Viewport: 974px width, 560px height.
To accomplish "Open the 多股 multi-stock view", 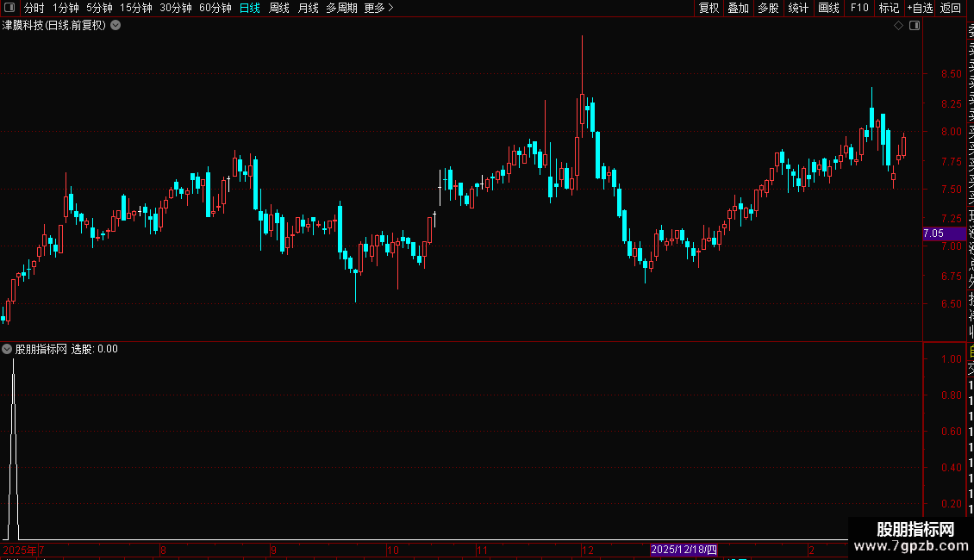I will tap(768, 8).
